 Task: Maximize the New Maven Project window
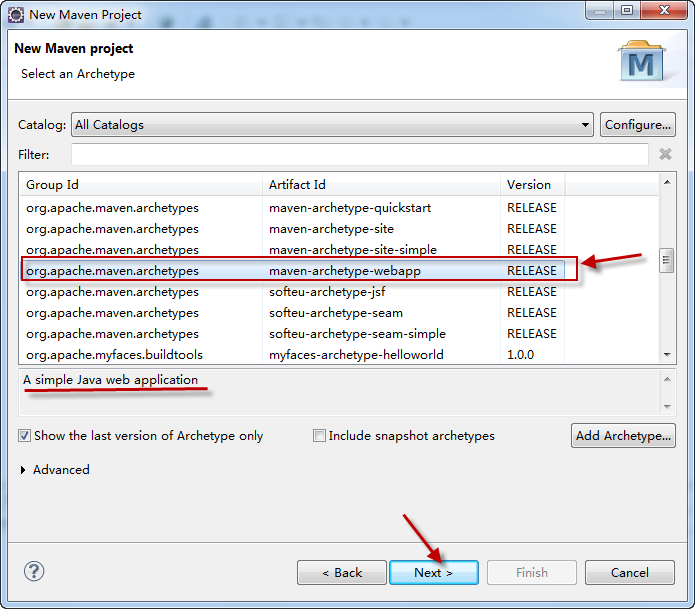626,10
